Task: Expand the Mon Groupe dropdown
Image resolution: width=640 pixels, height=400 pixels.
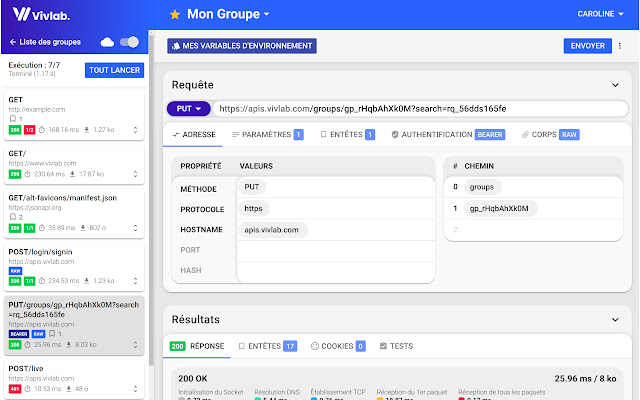Action: [x=266, y=15]
